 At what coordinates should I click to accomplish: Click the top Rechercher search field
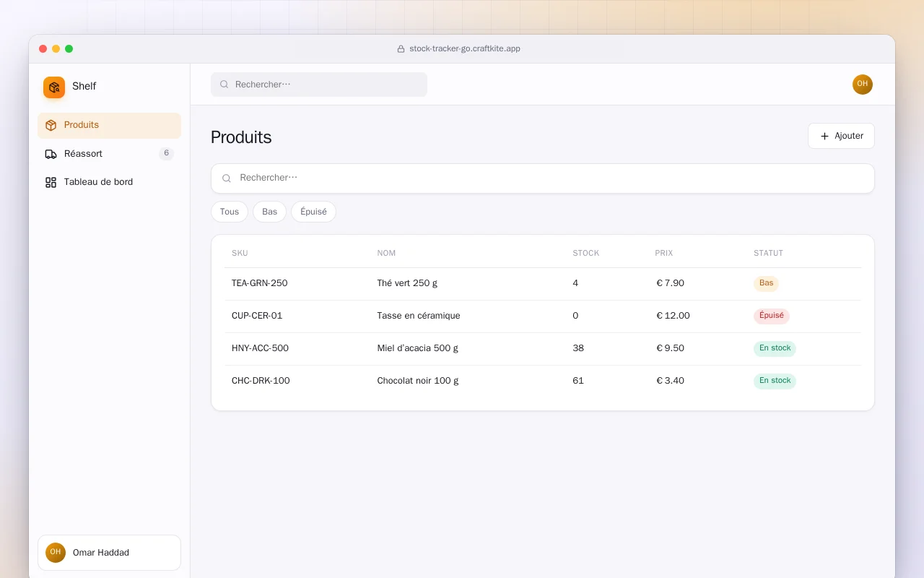point(319,85)
